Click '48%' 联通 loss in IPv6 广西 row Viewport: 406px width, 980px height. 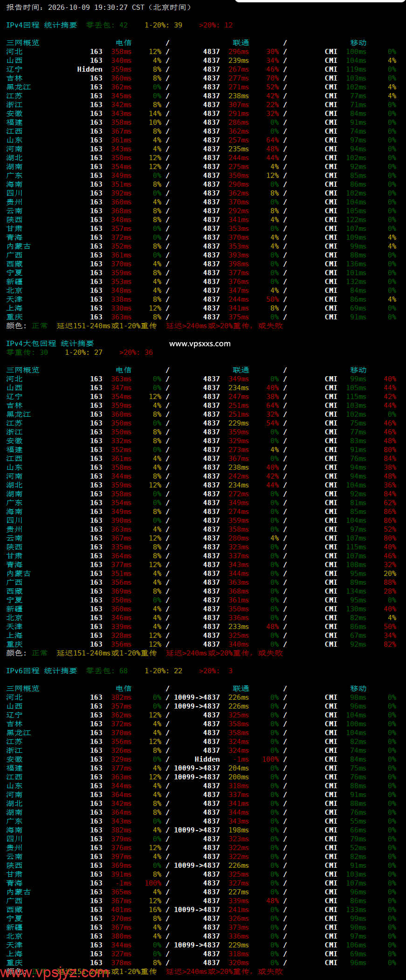click(x=273, y=901)
